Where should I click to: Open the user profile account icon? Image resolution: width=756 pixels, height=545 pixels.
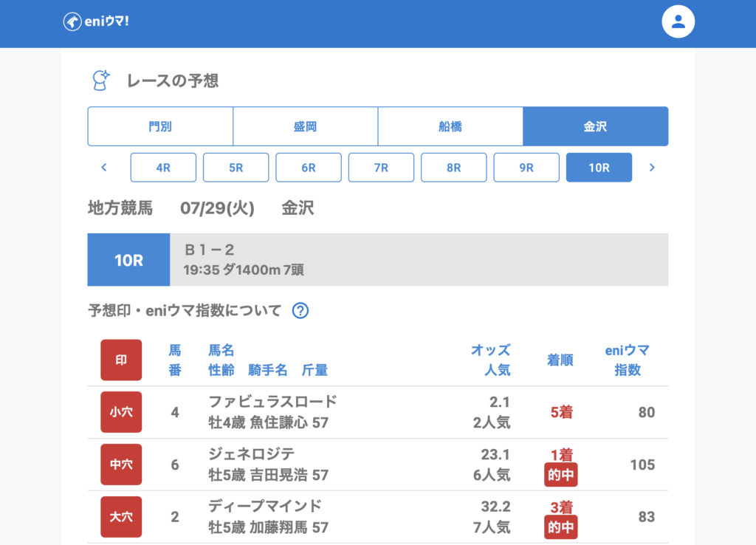(x=678, y=22)
